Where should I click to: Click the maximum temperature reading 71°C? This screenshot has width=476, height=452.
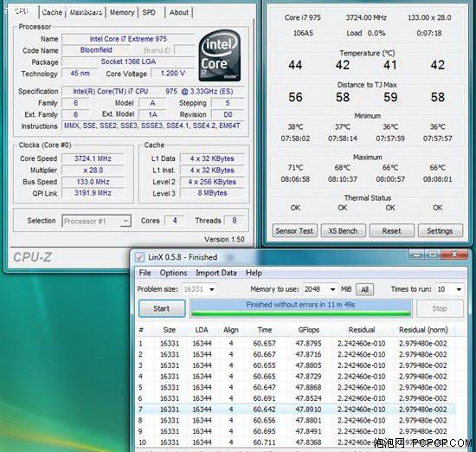coord(295,168)
